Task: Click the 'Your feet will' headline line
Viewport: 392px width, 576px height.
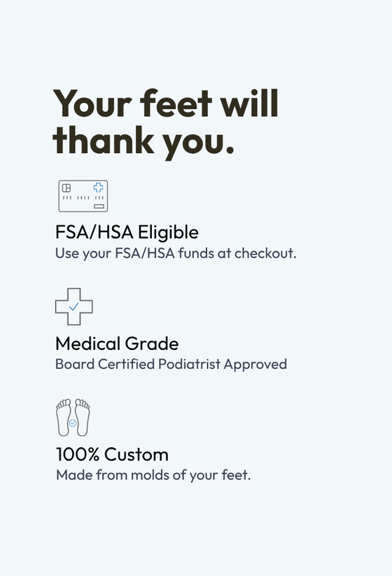Action: [x=166, y=104]
